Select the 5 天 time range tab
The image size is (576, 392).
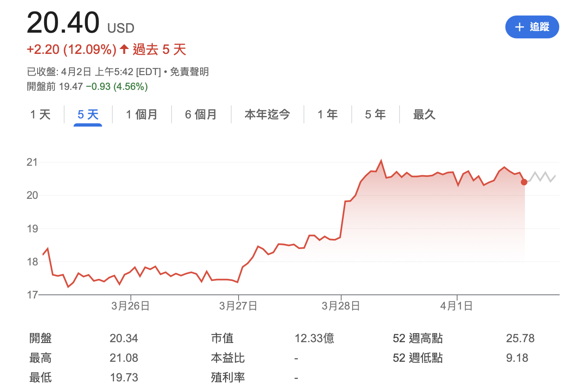(x=88, y=114)
